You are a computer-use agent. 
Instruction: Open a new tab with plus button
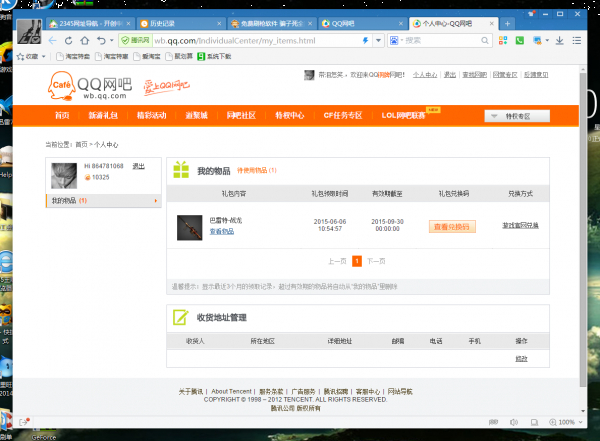(x=507, y=24)
